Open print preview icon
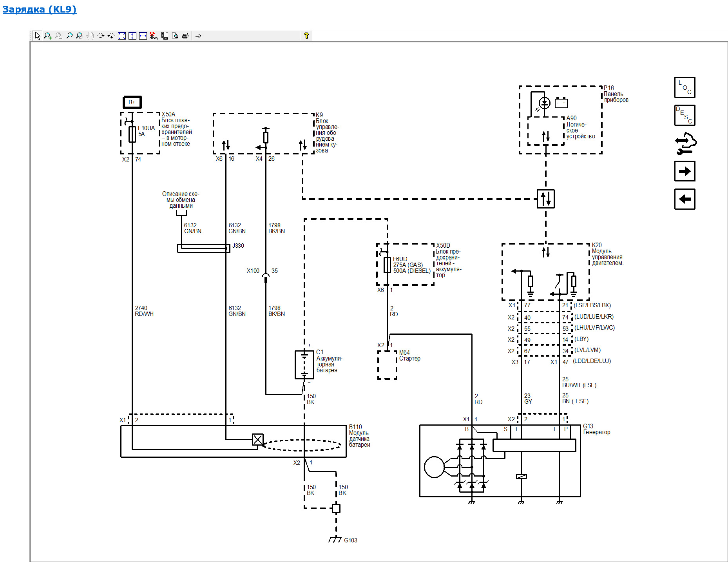 [x=175, y=36]
